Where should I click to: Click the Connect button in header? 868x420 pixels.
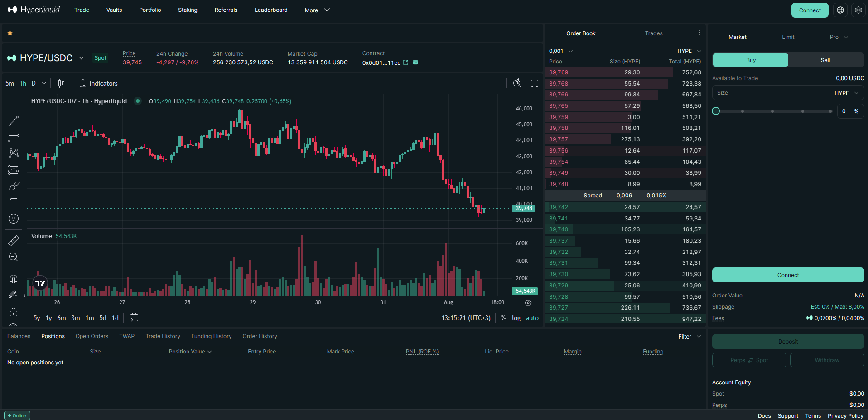pos(810,10)
